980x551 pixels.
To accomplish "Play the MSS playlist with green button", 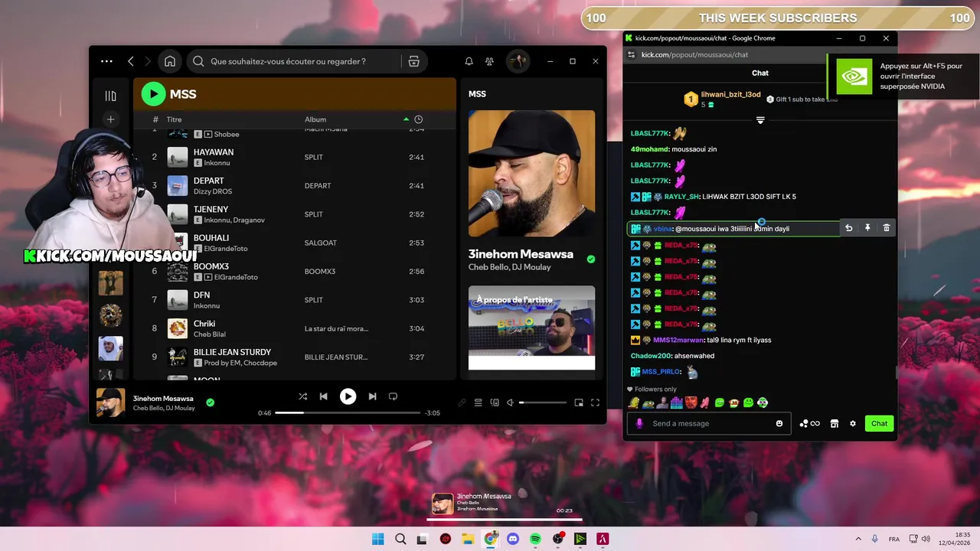I will [153, 94].
